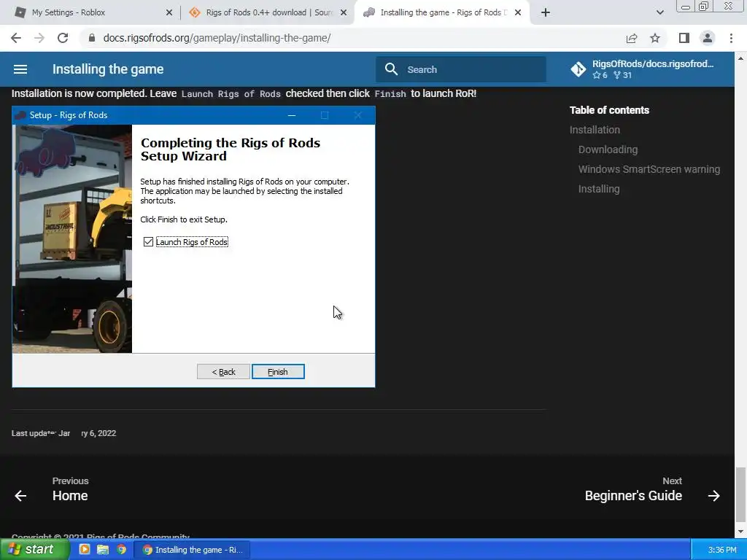This screenshot has height=560, width=747.
Task: Bookmark this page with the star
Action: 655,38
